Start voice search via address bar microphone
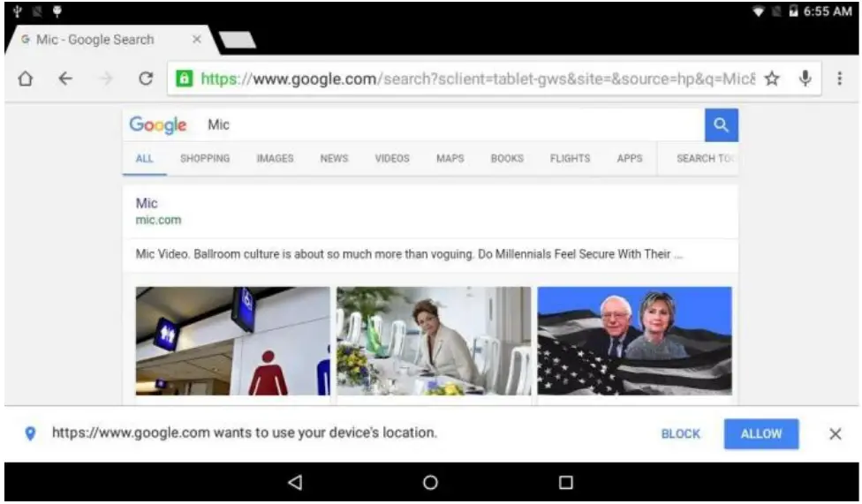 [x=805, y=79]
